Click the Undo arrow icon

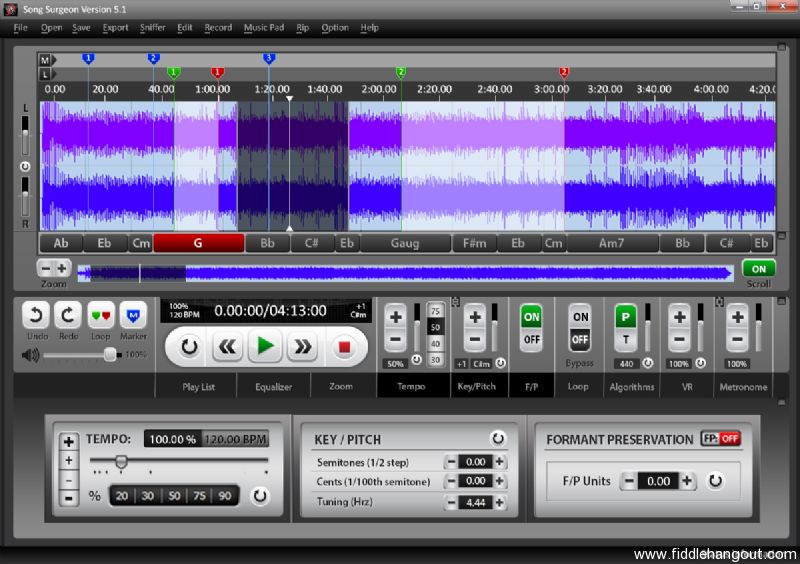click(x=38, y=315)
